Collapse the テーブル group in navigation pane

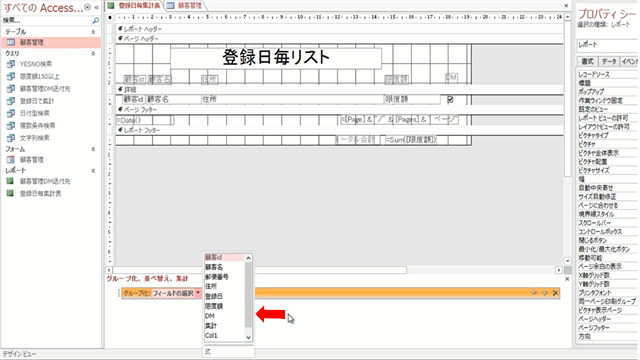pyautogui.click(x=93, y=32)
